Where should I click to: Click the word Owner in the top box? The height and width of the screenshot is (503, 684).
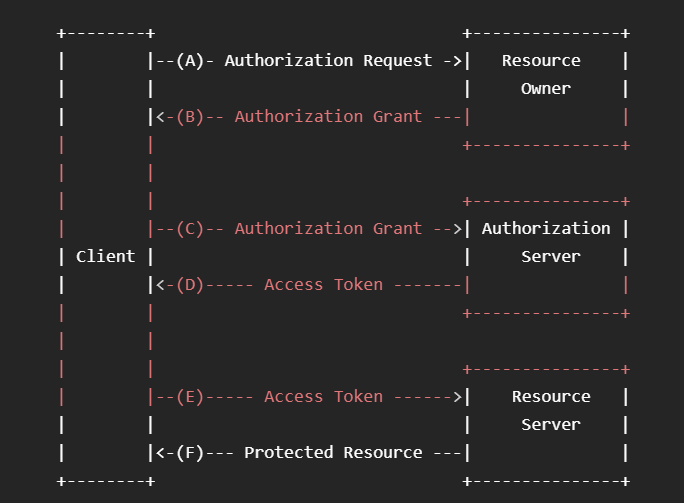tap(546, 89)
